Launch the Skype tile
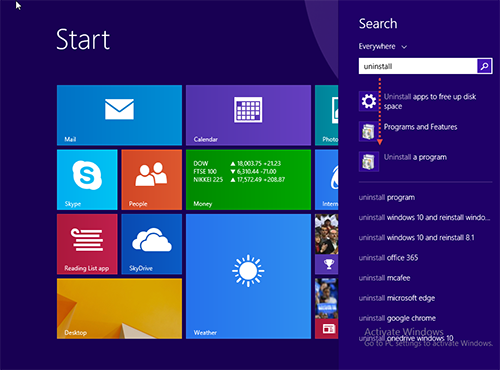Viewport: 500px width, 370px height. point(87,180)
